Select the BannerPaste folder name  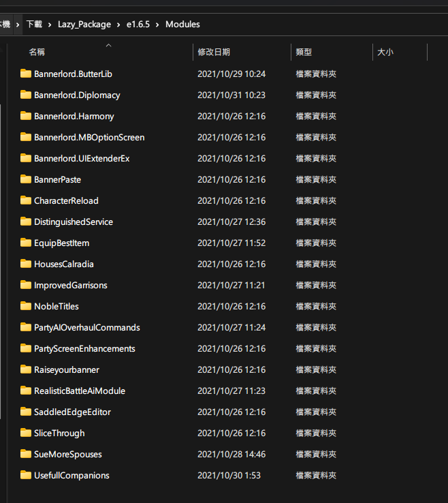[57, 180]
